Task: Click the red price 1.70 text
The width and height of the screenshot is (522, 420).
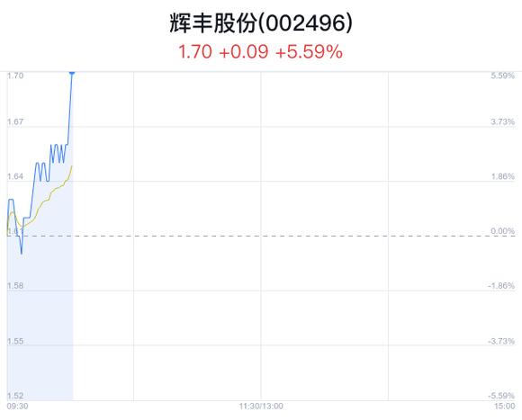Action: coord(195,52)
